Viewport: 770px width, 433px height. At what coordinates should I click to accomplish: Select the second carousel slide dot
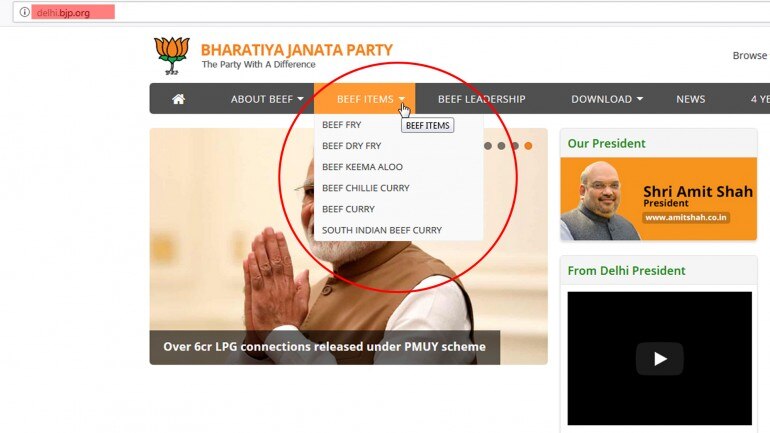(x=501, y=146)
